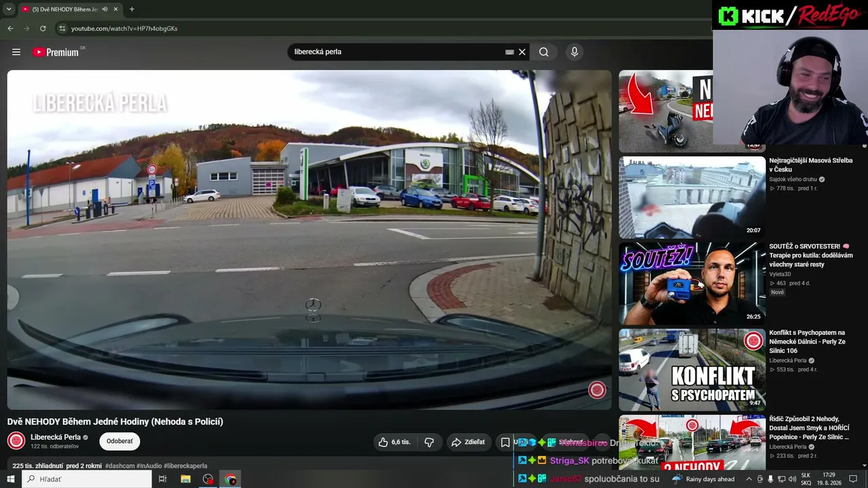Submit search with magnifier button
Screen dimensions: 868x488
coord(544,52)
